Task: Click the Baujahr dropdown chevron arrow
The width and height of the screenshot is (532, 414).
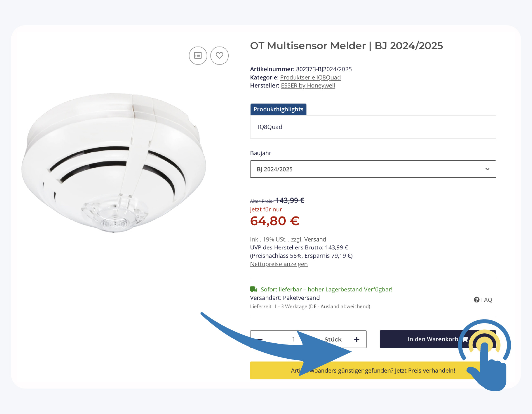Action: click(x=487, y=169)
